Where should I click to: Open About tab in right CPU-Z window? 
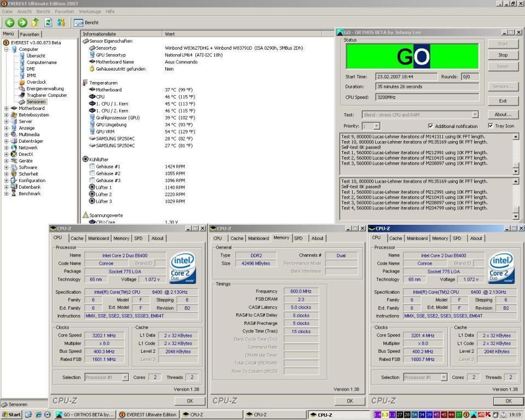(x=476, y=238)
